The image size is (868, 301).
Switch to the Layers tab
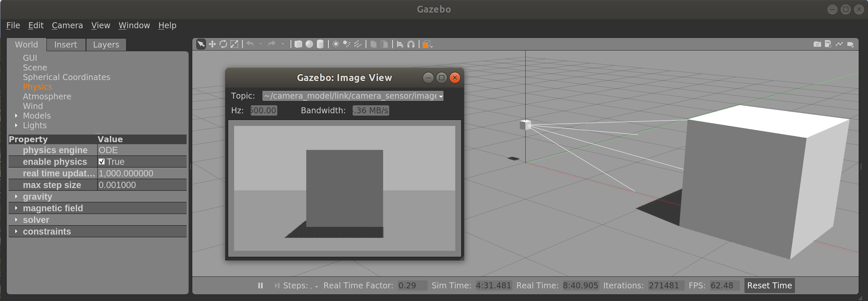click(x=106, y=45)
